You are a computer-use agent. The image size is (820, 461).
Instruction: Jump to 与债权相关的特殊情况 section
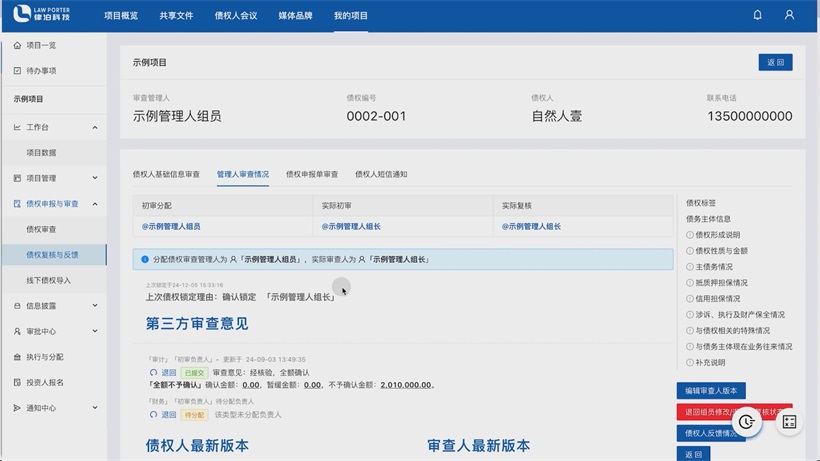733,331
